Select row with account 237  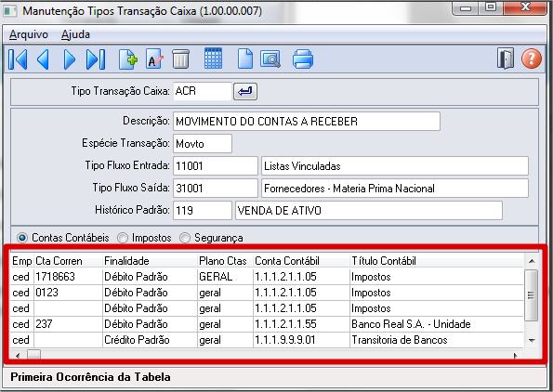click(267, 324)
